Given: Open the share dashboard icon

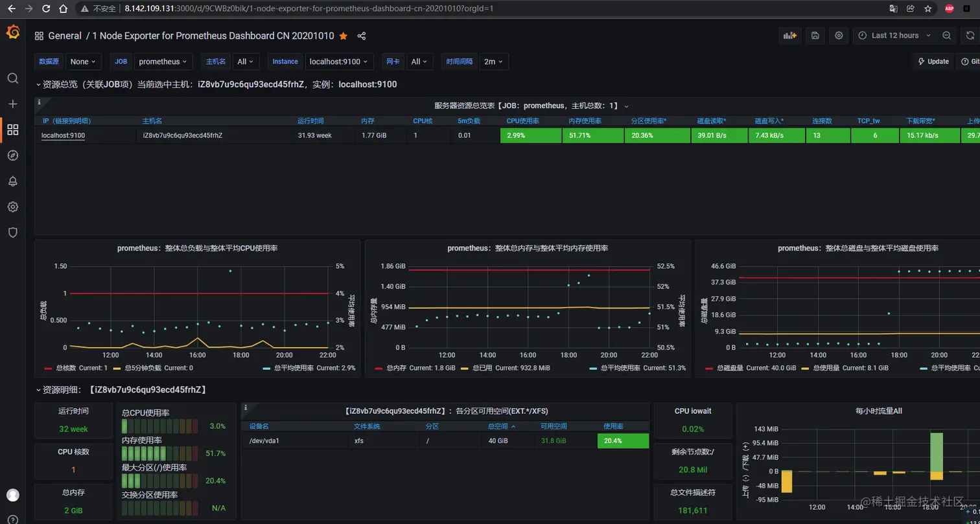Looking at the screenshot, I should (x=361, y=36).
